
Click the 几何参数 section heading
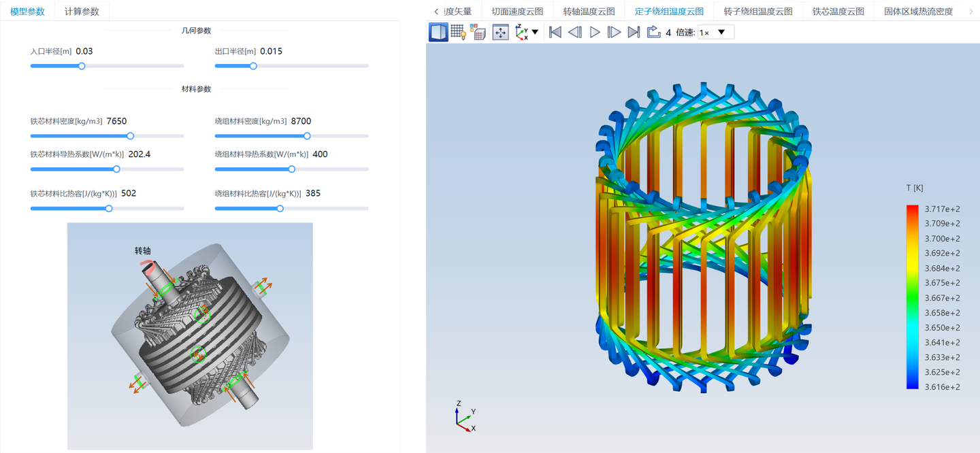click(x=196, y=30)
